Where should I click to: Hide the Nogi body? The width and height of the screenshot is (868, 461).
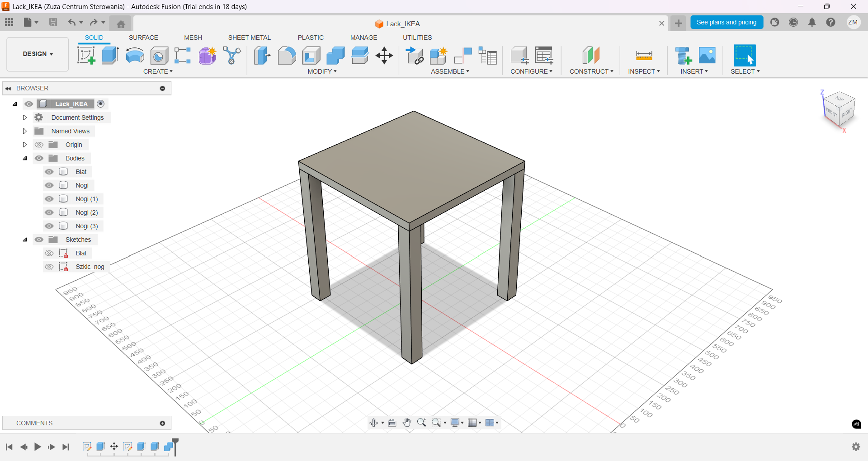(x=49, y=185)
